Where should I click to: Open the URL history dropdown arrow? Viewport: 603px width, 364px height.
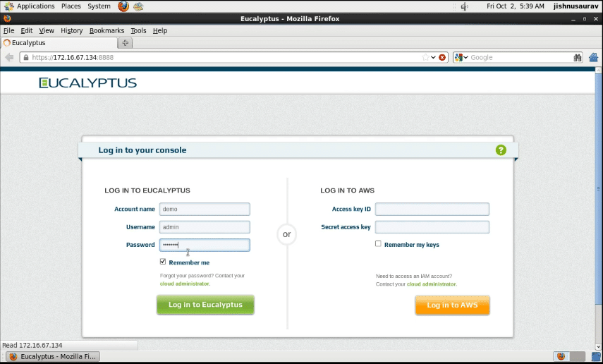[434, 57]
